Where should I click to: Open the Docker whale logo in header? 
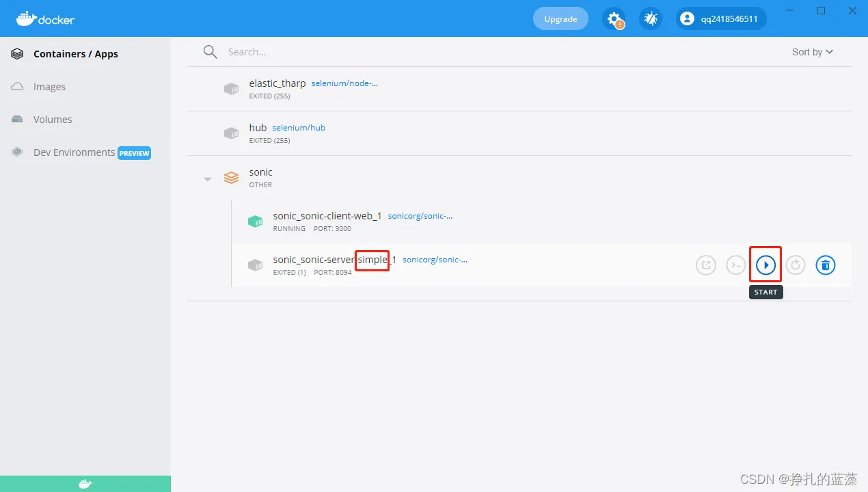[x=46, y=18]
